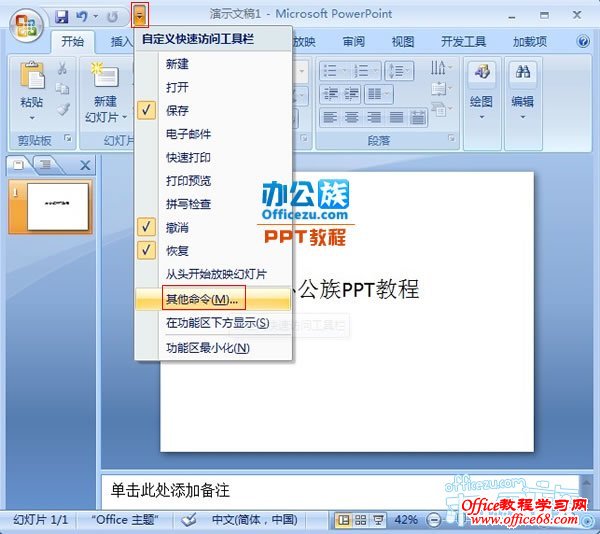This screenshot has height=534, width=600.
Task: Switch to the 开发工具 ribbon tab
Action: (x=463, y=41)
